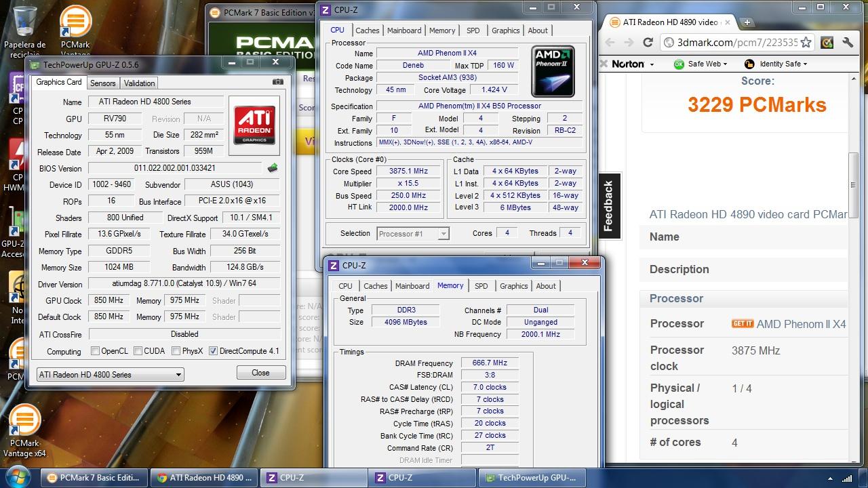Expand the Identity Safe dropdown
The height and width of the screenshot is (488, 868).
click(x=805, y=64)
